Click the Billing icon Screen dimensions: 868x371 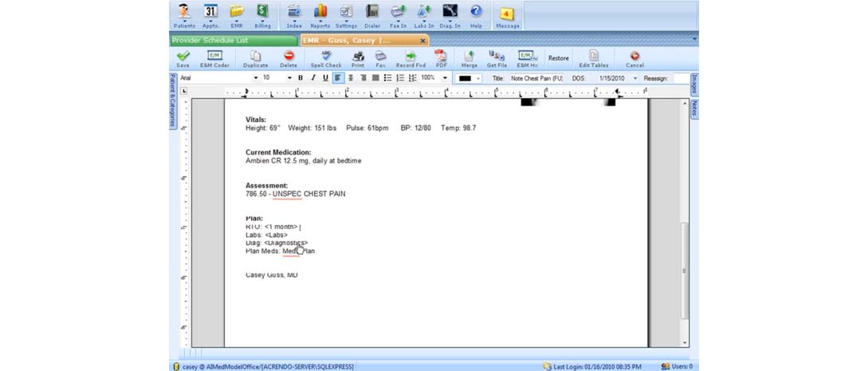[262, 14]
